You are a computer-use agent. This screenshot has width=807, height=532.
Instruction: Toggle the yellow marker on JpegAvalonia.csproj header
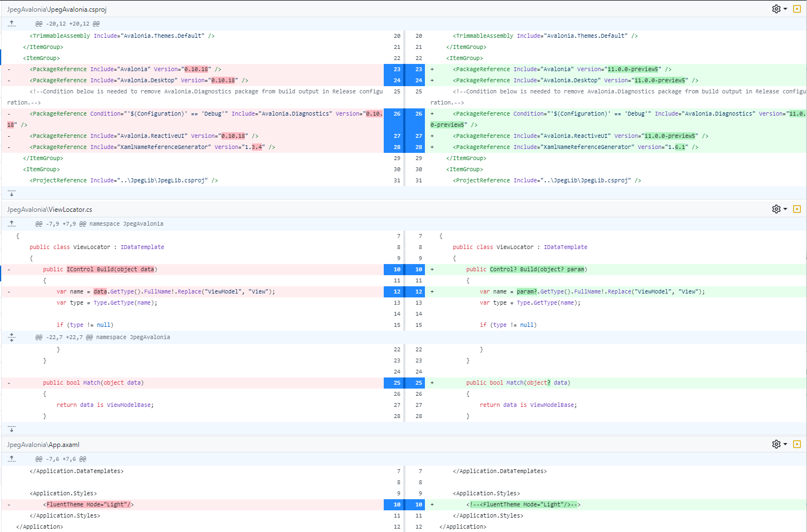click(x=797, y=8)
